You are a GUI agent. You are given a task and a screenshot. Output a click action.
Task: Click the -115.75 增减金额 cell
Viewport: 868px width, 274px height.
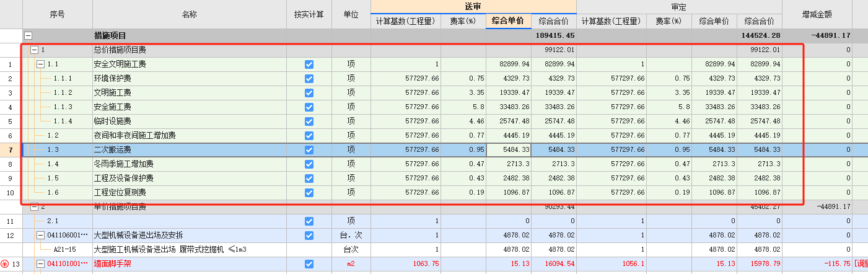(817, 264)
